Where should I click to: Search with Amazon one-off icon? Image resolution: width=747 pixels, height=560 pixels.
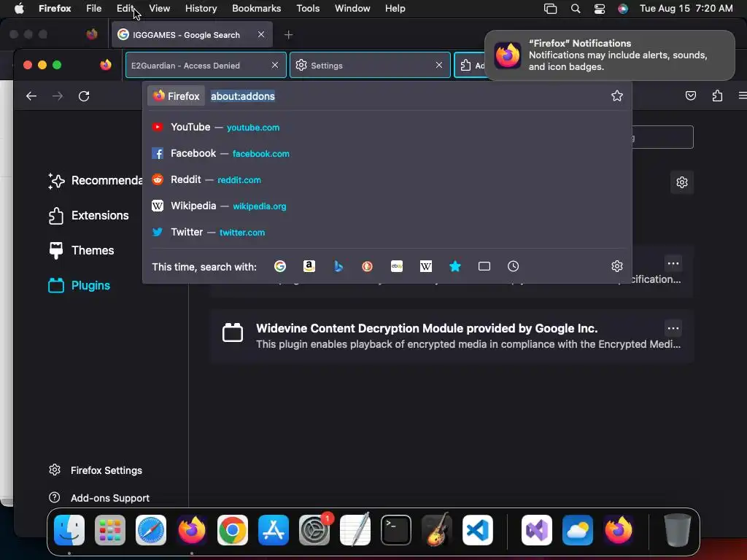tap(309, 266)
